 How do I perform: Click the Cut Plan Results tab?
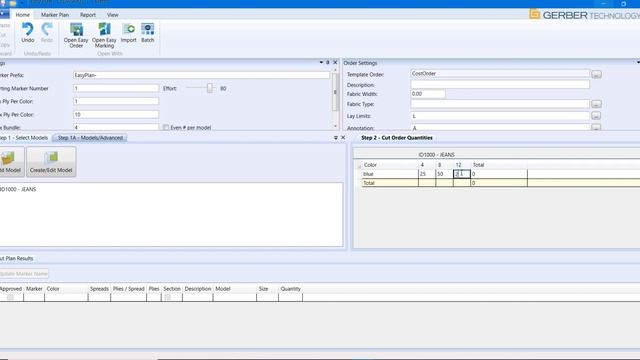pyautogui.click(x=16, y=258)
